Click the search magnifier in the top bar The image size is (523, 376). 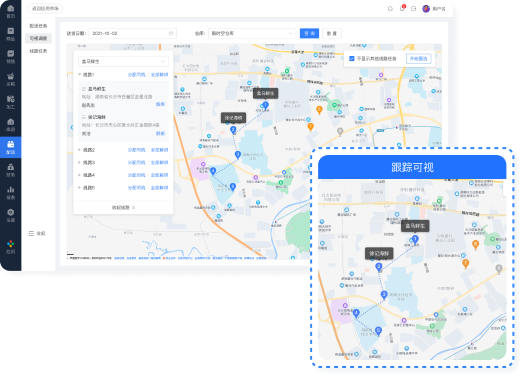tap(390, 9)
